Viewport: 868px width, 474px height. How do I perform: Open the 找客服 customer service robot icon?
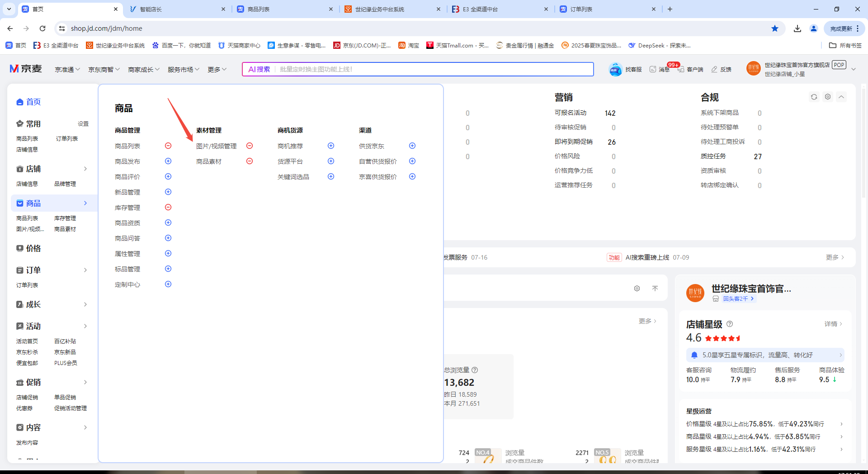point(616,69)
